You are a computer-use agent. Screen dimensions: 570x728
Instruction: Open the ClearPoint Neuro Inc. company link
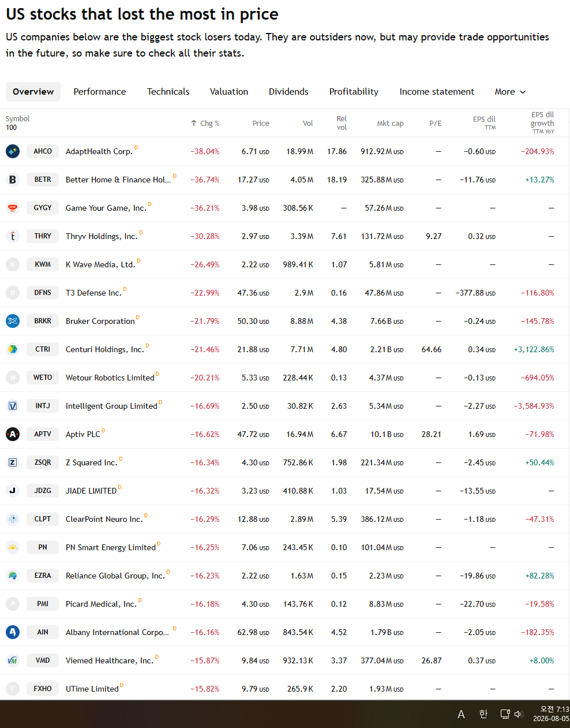pyautogui.click(x=104, y=519)
